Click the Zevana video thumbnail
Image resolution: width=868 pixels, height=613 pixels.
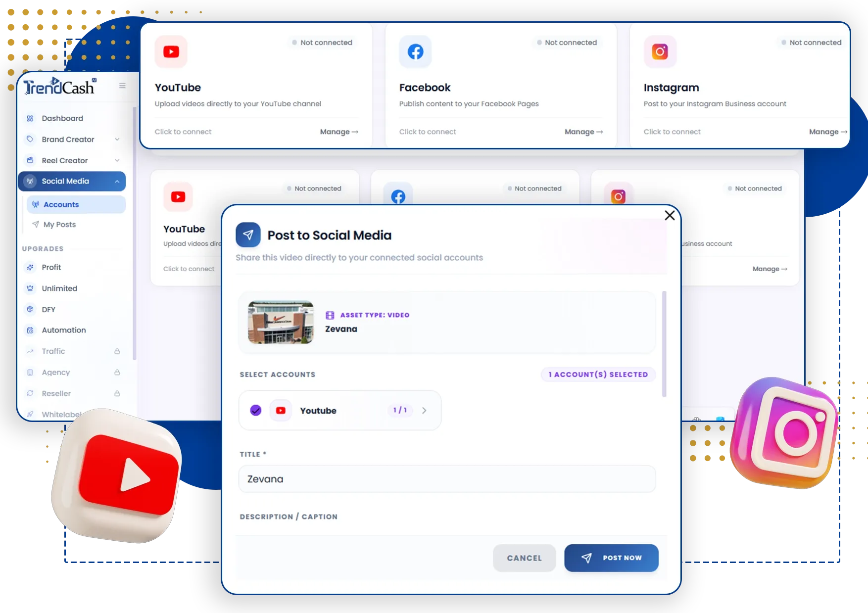[x=281, y=322]
